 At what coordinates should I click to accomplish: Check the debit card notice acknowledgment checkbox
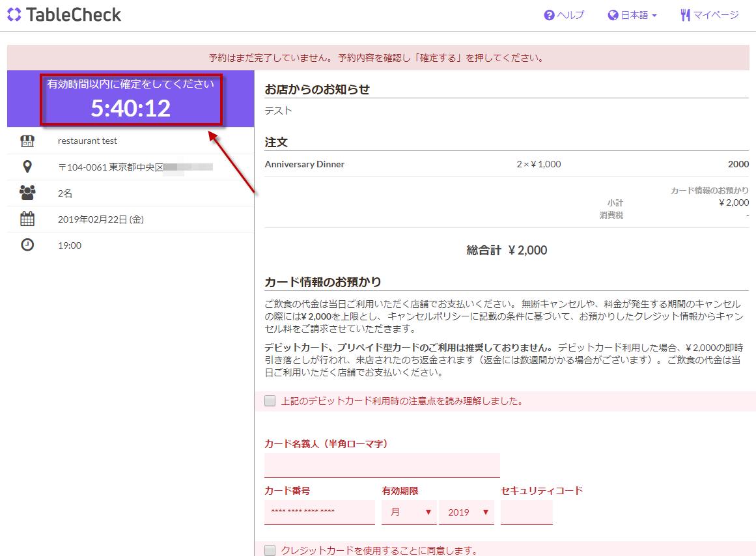click(270, 401)
